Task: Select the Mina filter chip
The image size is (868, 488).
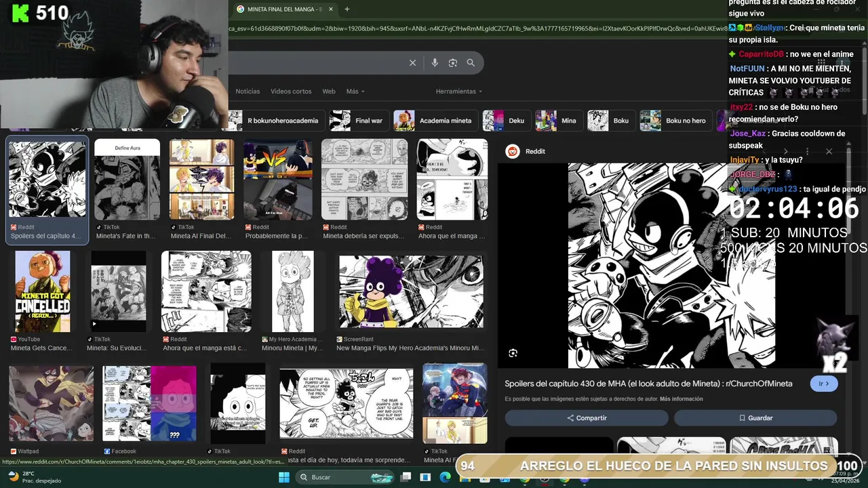Action: [x=558, y=121]
